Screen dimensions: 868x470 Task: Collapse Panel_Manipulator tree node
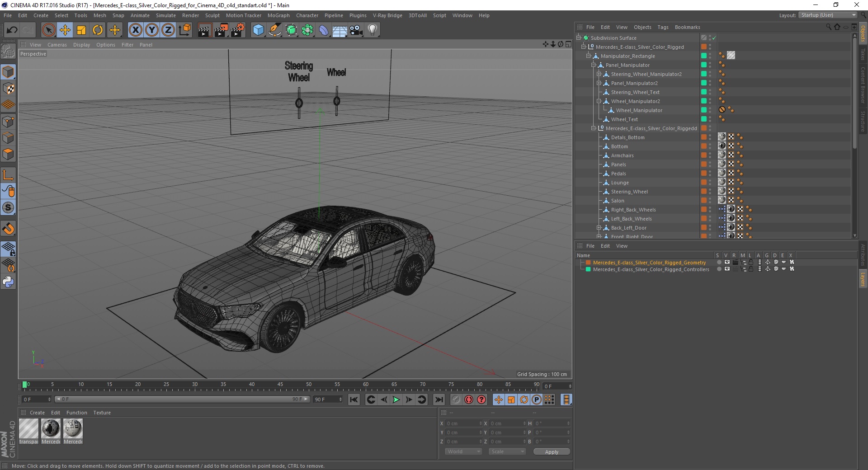pyautogui.click(x=594, y=65)
